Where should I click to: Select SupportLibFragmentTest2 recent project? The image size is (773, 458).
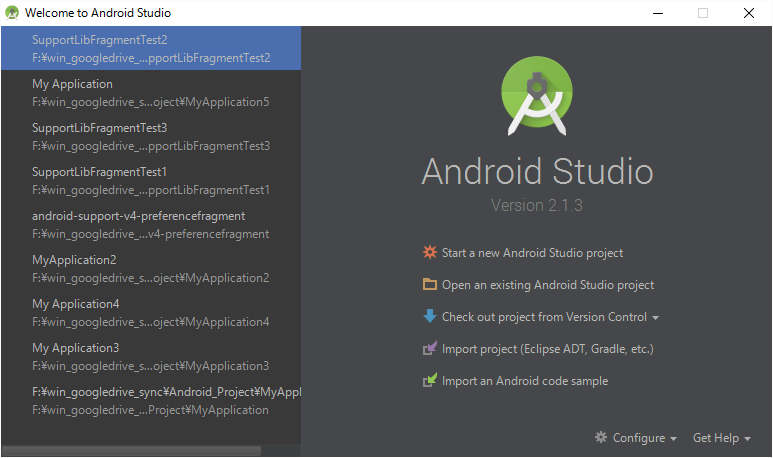[x=150, y=48]
